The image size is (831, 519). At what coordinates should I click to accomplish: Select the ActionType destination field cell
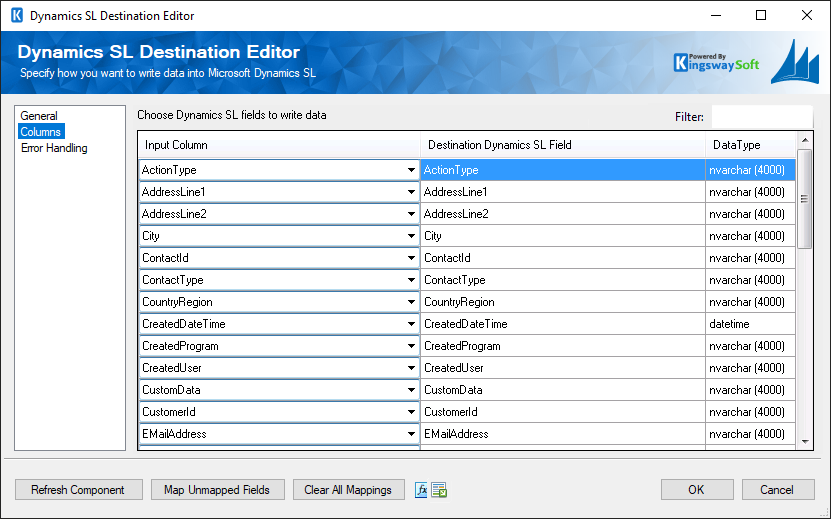click(x=563, y=170)
